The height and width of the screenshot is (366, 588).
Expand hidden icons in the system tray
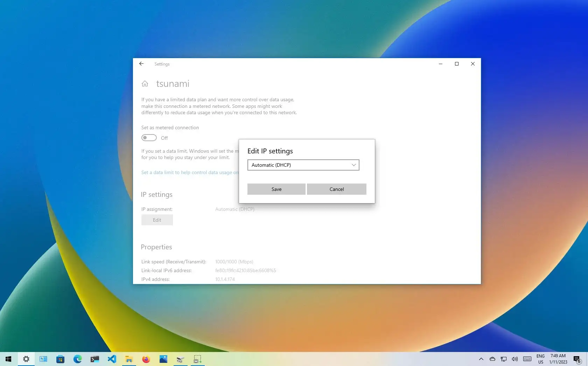tap(481, 359)
